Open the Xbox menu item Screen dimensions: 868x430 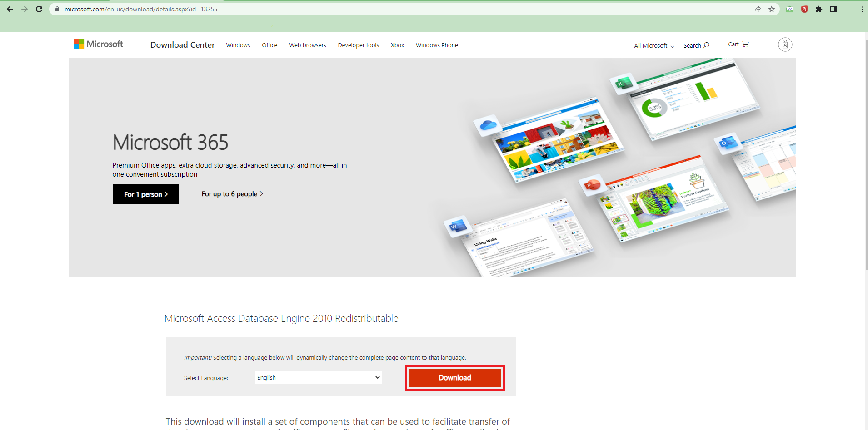pos(398,45)
